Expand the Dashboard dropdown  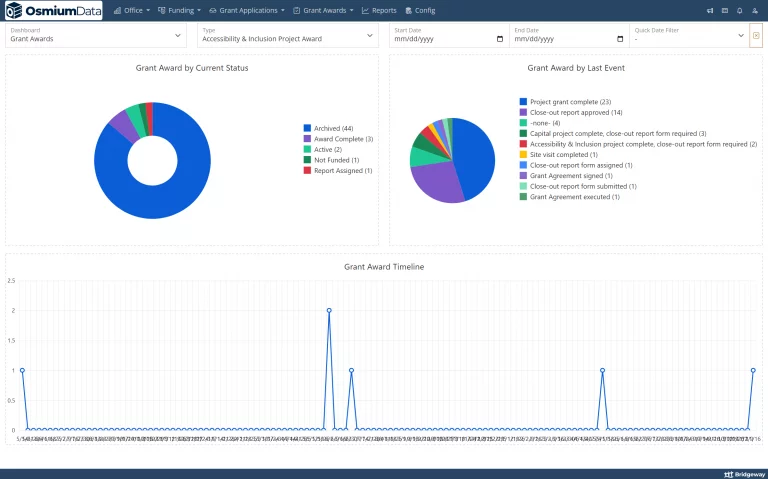pos(96,36)
